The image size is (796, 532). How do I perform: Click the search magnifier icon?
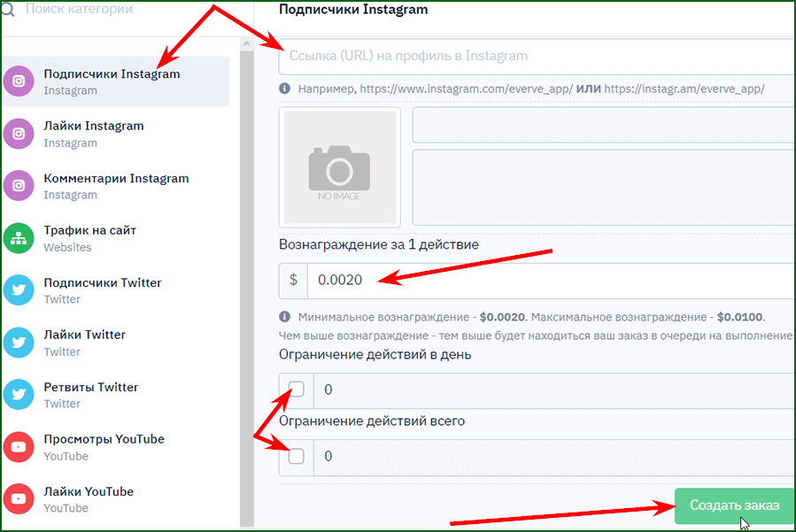(x=8, y=9)
